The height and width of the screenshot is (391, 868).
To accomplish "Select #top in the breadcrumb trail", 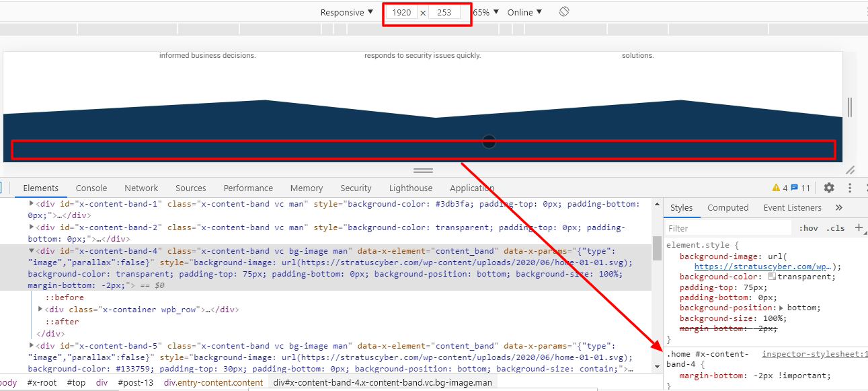I will 76,382.
